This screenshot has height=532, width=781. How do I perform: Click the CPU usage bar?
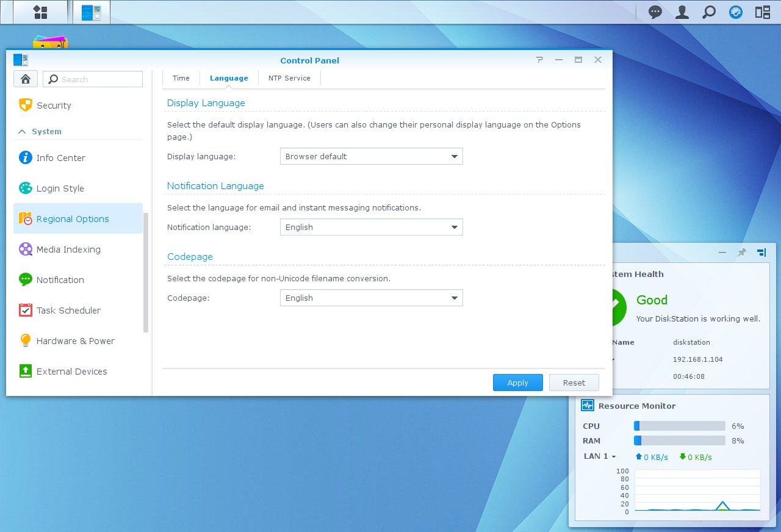click(x=680, y=426)
